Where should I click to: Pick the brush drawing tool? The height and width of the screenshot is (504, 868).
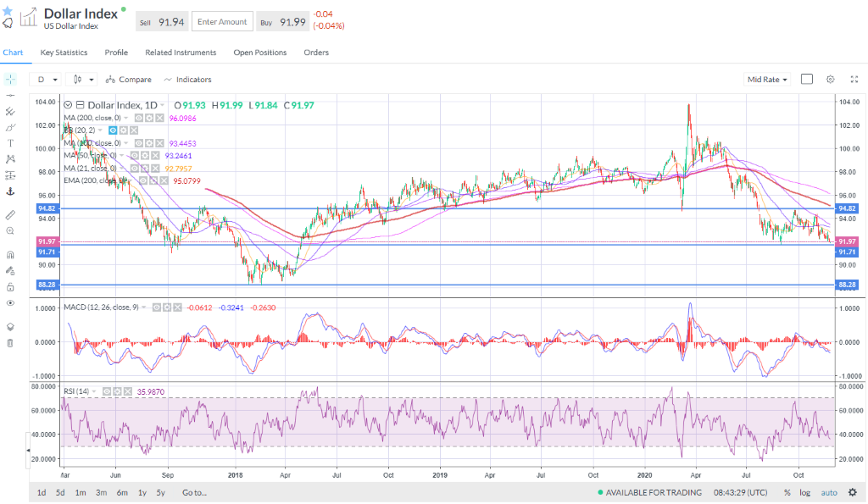[10, 127]
